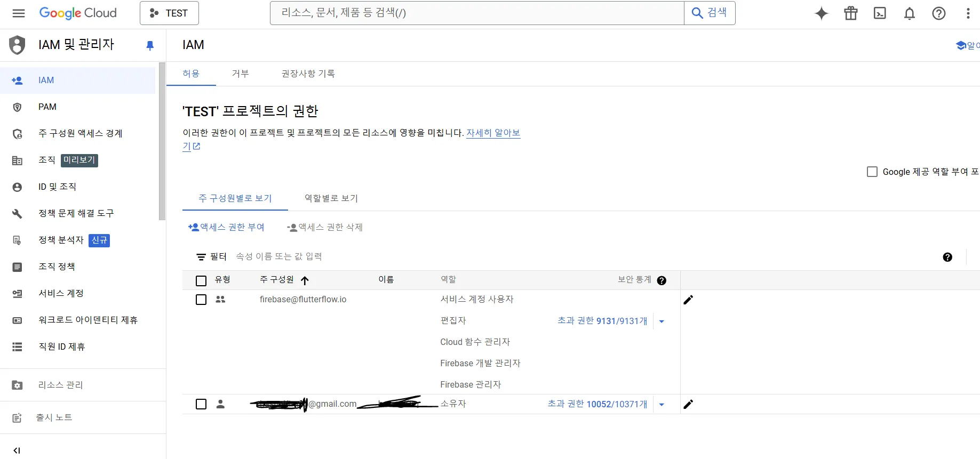Open the notifications bell
Viewport: 980px width, 459px height.
point(910,13)
